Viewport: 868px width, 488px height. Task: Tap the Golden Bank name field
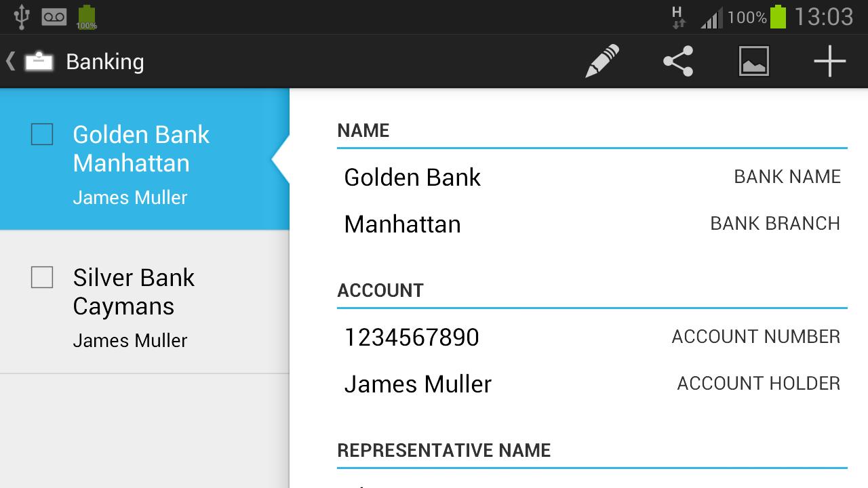pyautogui.click(x=412, y=178)
